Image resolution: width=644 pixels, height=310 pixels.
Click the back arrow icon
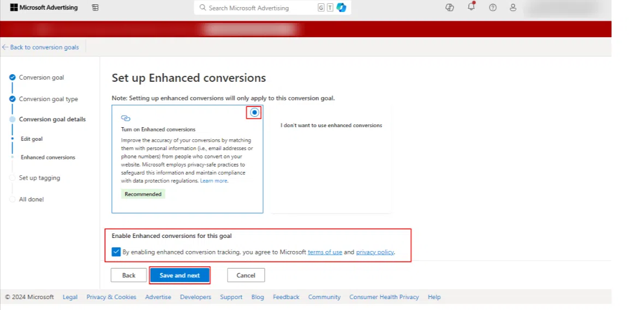pyautogui.click(x=5, y=47)
